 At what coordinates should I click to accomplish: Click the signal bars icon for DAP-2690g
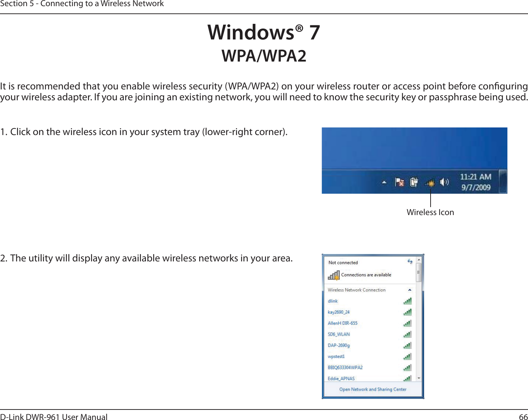(x=407, y=345)
